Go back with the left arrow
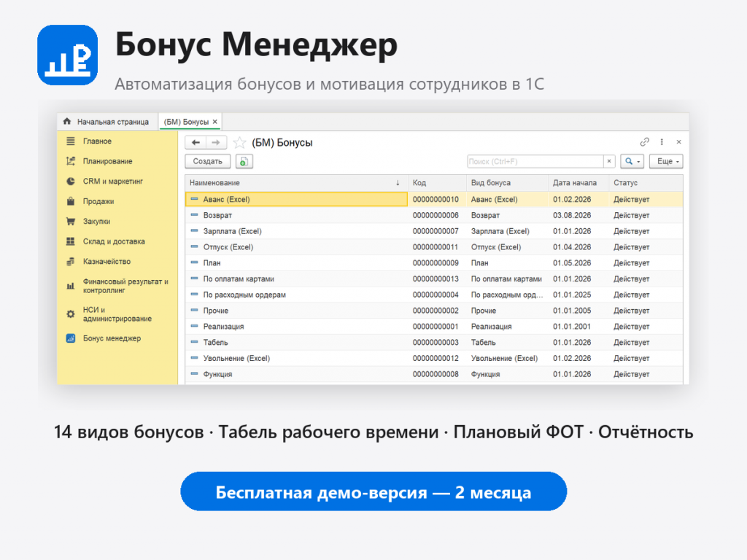This screenshot has height=560, width=747. (x=196, y=142)
